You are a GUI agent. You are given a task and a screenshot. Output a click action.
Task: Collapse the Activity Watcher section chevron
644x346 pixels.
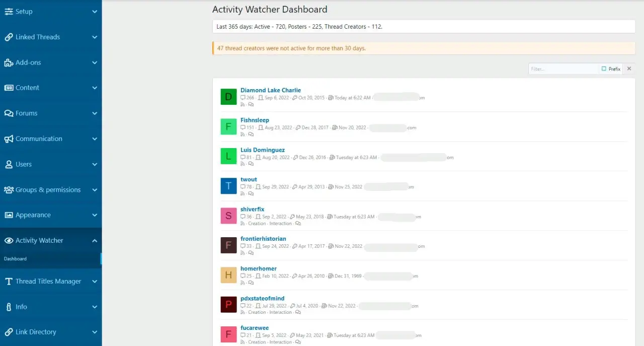coord(95,241)
